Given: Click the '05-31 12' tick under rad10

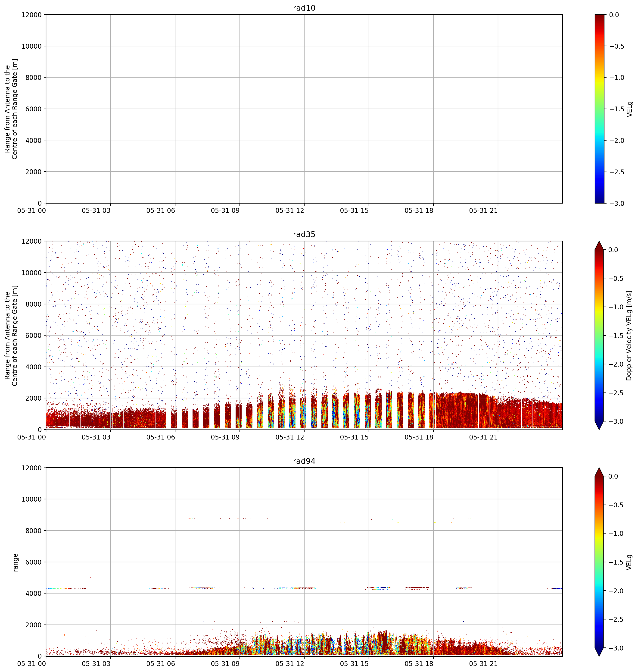Looking at the screenshot, I should click(290, 211).
